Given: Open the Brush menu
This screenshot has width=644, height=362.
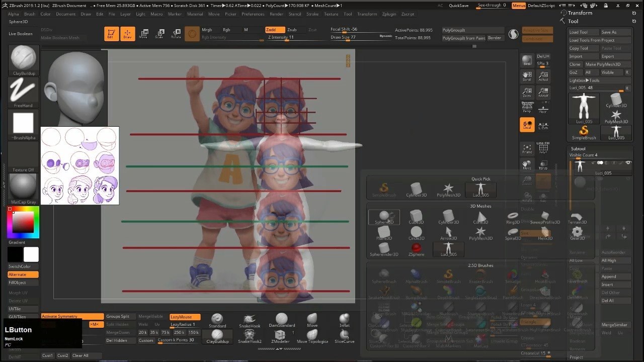Looking at the screenshot, I should pos(29,14).
